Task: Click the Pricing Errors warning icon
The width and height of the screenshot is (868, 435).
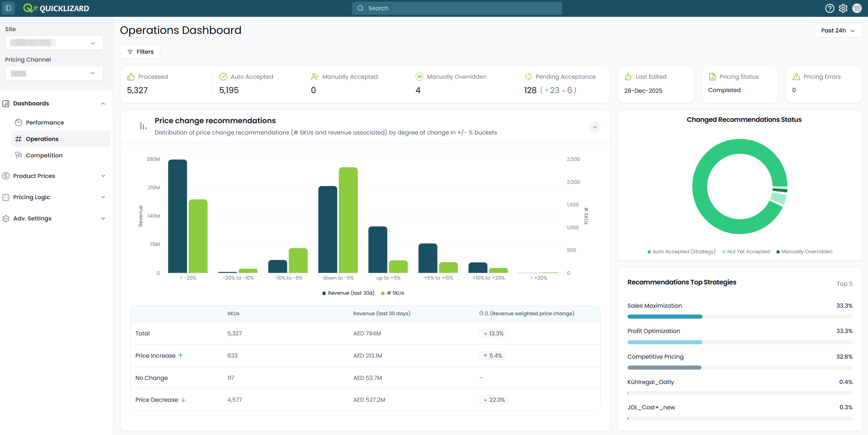Action: [797, 77]
